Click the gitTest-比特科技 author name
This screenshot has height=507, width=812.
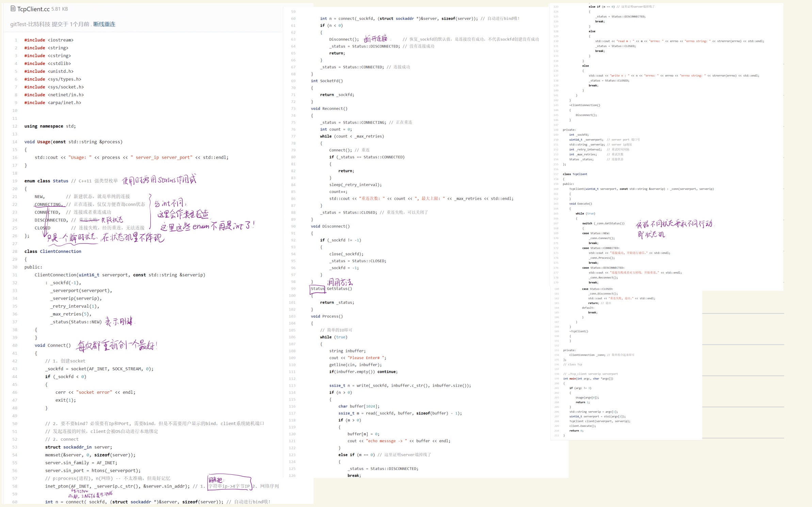[30, 24]
